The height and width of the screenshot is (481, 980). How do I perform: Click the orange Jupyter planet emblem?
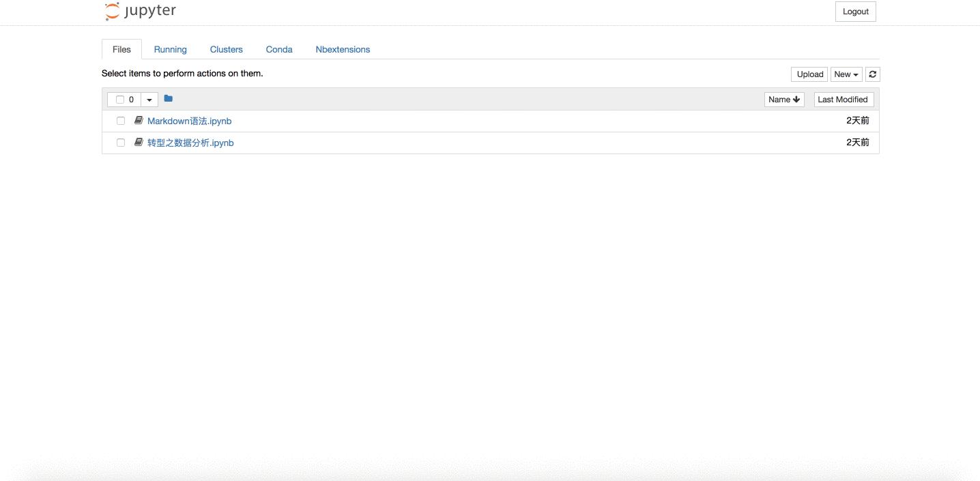[x=111, y=11]
